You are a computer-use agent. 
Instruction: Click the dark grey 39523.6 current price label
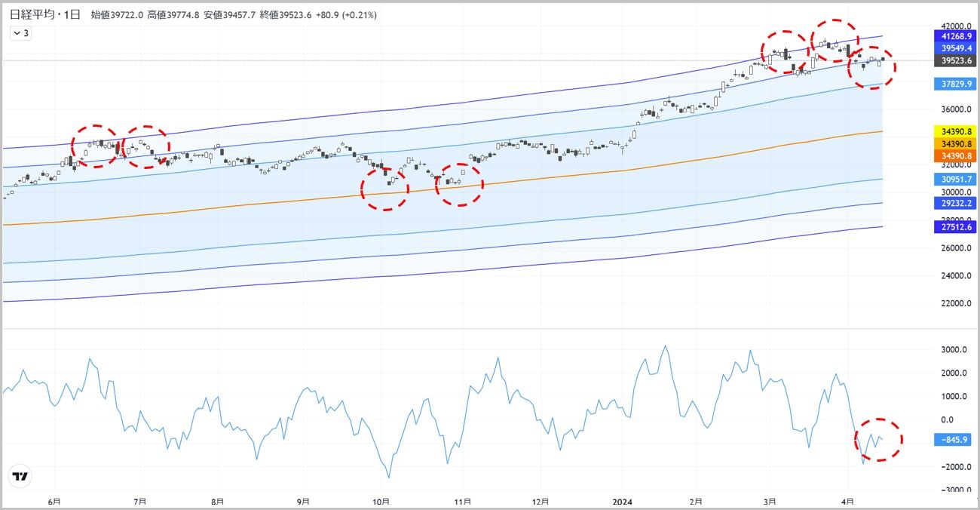coord(955,60)
